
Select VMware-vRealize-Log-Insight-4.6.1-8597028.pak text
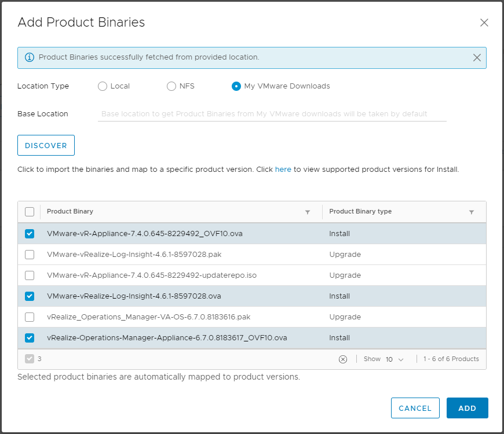coord(134,255)
